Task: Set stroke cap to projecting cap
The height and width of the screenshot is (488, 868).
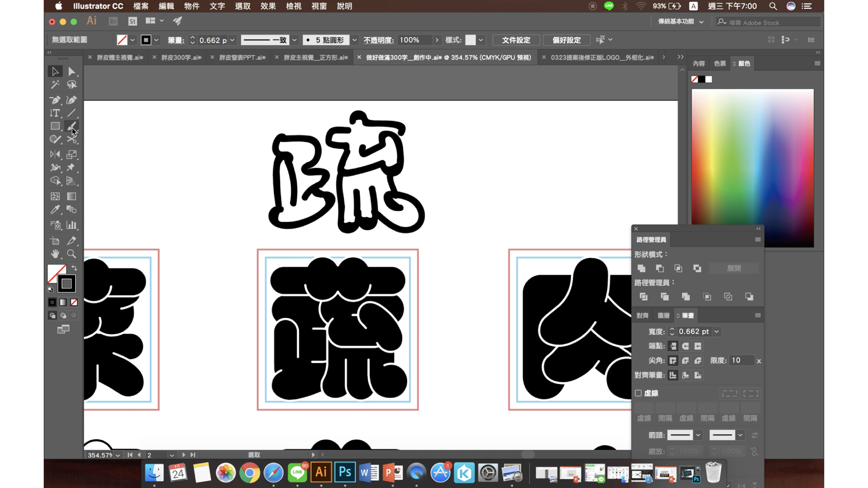Action: pyautogui.click(x=698, y=346)
